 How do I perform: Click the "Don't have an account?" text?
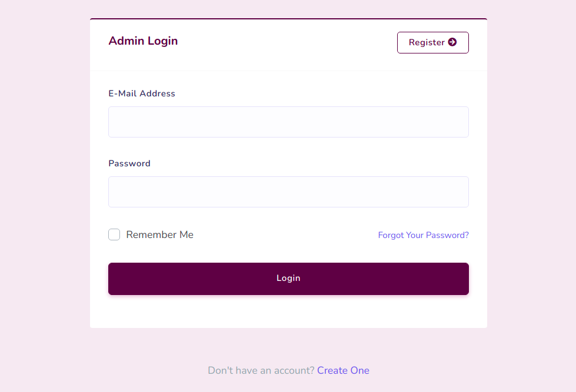(x=261, y=370)
